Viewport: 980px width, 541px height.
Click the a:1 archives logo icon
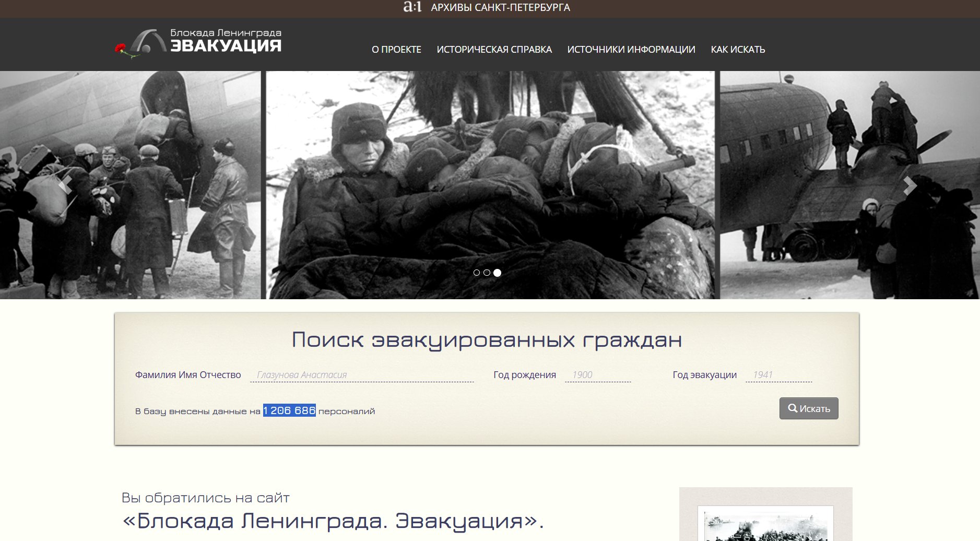412,7
